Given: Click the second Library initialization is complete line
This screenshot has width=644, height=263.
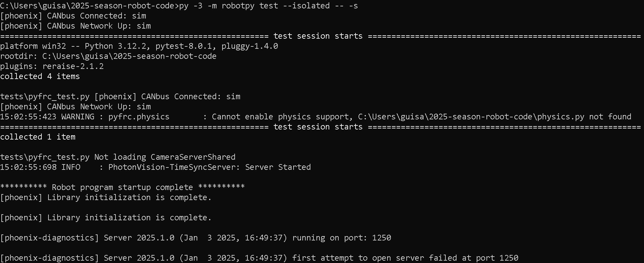Looking at the screenshot, I should pos(106,218).
